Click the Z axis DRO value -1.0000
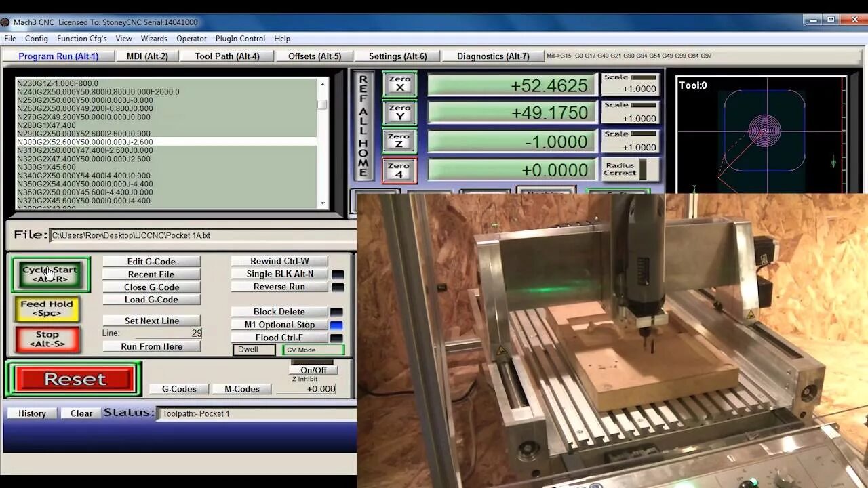Viewport: 868px width, 488px height. [x=511, y=142]
